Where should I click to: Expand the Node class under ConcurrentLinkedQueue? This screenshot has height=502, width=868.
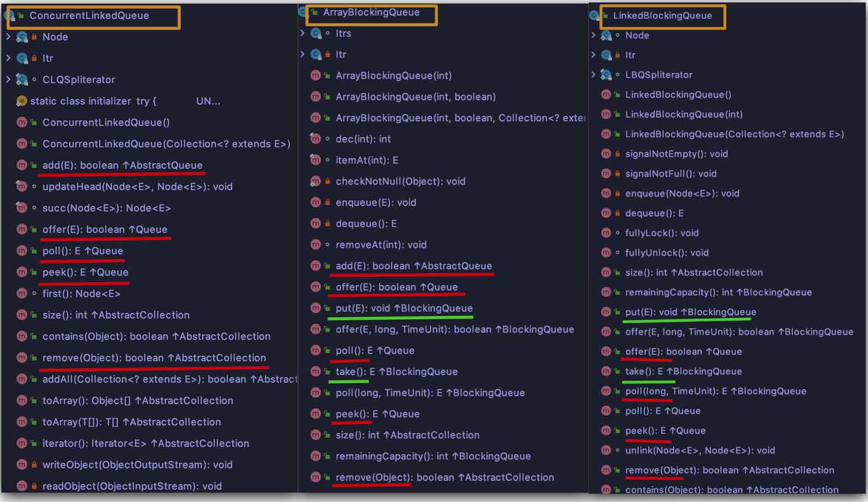8,37
